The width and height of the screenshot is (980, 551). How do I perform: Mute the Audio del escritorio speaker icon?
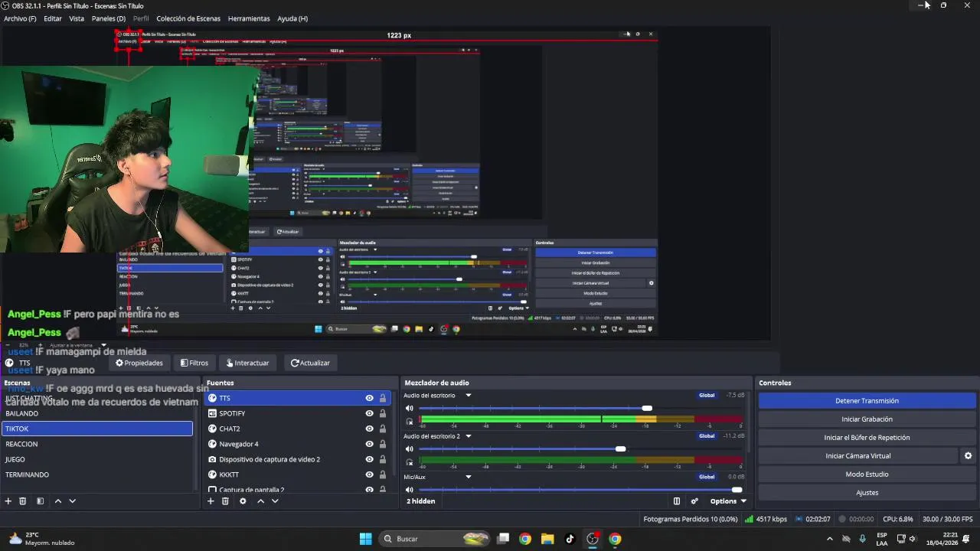click(x=410, y=408)
